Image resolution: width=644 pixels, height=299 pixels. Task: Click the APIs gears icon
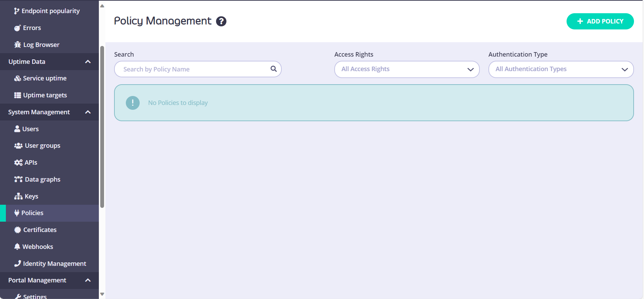tap(18, 163)
